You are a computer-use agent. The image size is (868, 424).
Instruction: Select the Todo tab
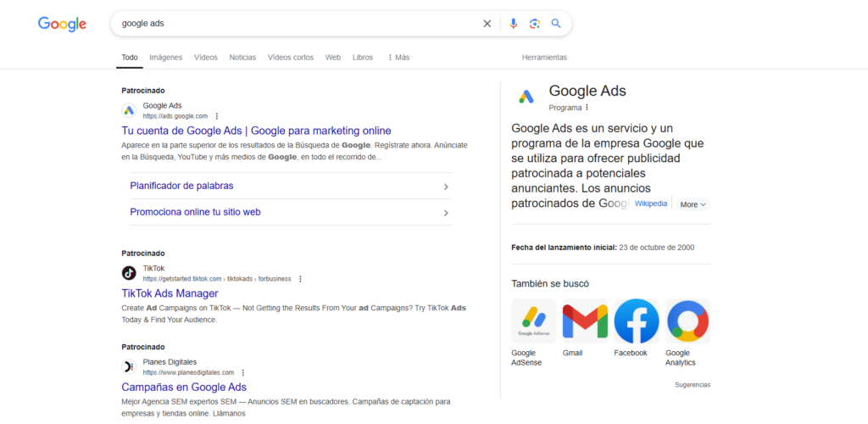point(130,58)
